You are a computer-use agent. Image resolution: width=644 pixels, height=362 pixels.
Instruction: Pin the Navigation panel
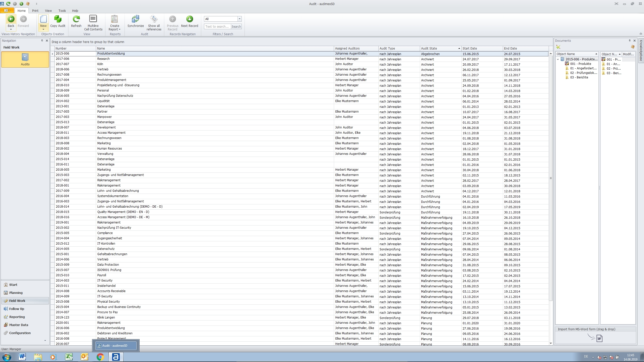(x=42, y=40)
